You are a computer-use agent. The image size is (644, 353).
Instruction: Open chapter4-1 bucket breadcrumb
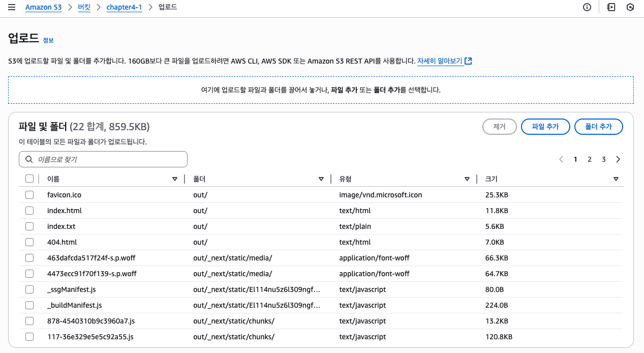[x=124, y=8]
